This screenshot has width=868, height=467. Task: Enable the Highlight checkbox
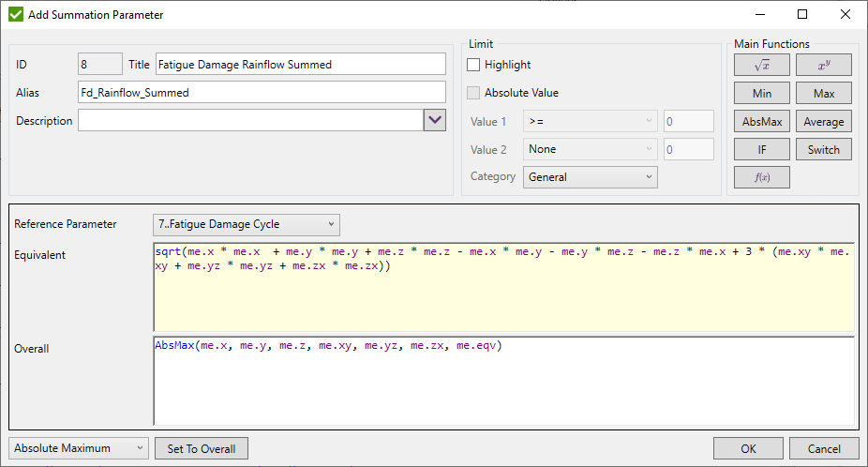coord(474,65)
